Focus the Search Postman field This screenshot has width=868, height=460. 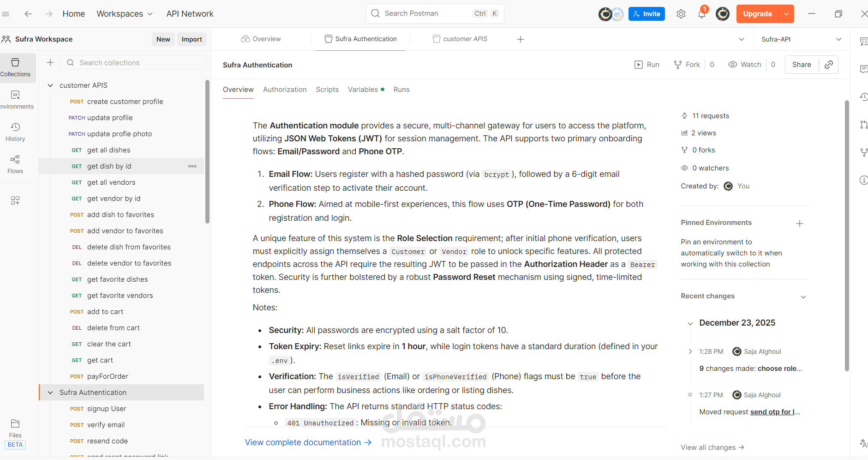(x=435, y=13)
